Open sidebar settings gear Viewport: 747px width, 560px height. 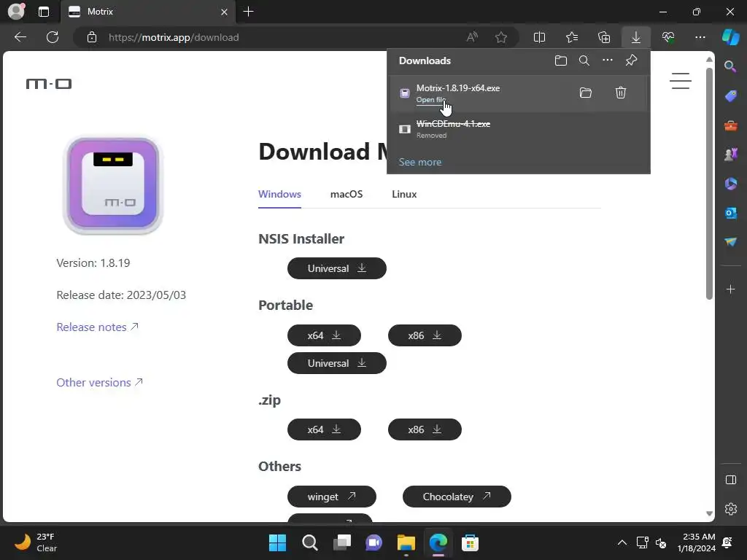[x=730, y=508]
